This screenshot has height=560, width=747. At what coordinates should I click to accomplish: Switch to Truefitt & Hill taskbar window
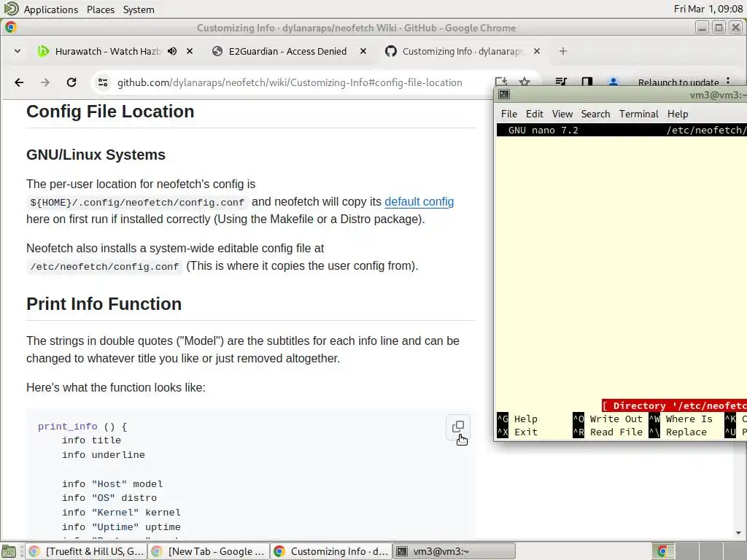coord(85,551)
